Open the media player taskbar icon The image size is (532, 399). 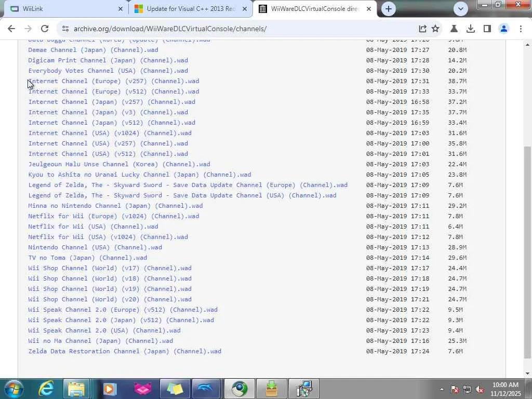[x=109, y=389]
